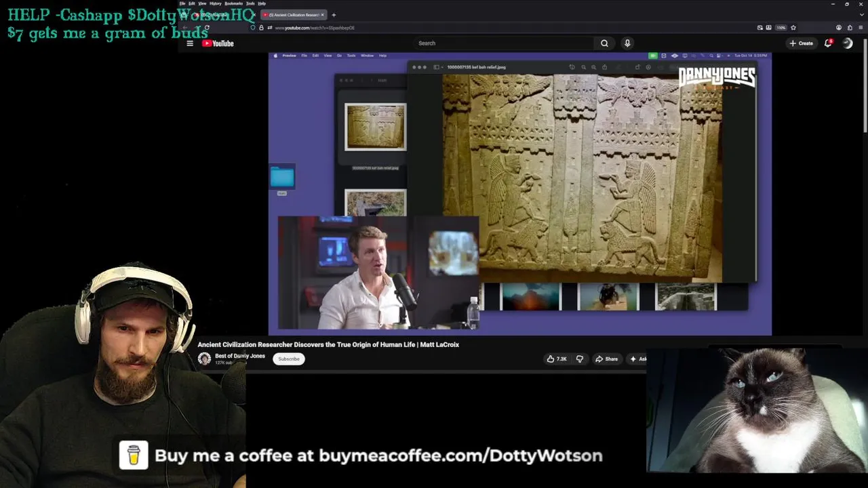Open the YouTube Create button
The height and width of the screenshot is (488, 868).
[802, 43]
